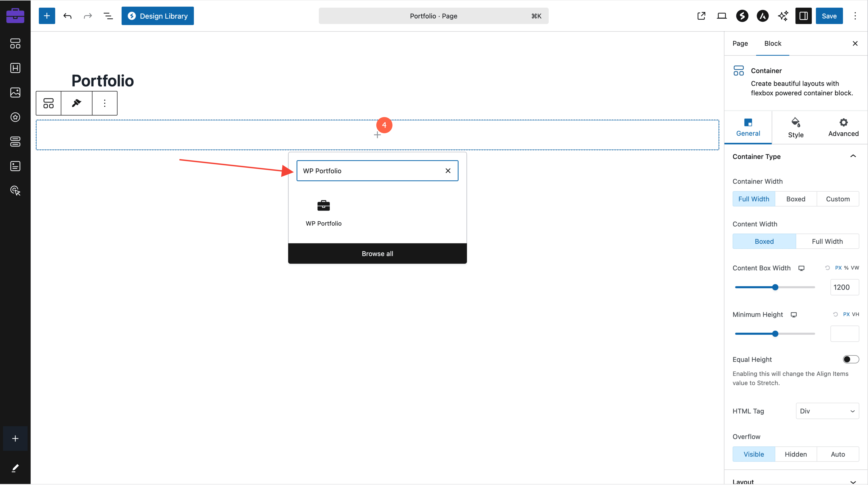The image size is (868, 485).
Task: Open the Advanced settings tab
Action: [843, 127]
